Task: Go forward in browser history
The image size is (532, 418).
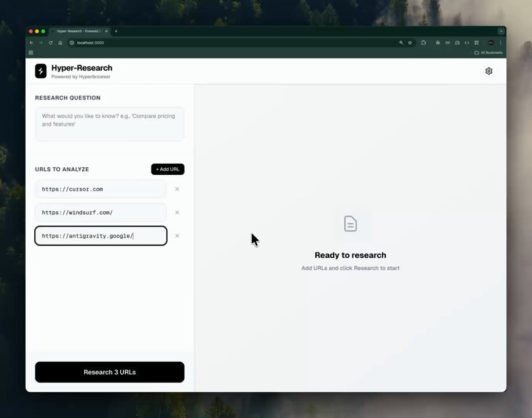Action: click(41, 43)
